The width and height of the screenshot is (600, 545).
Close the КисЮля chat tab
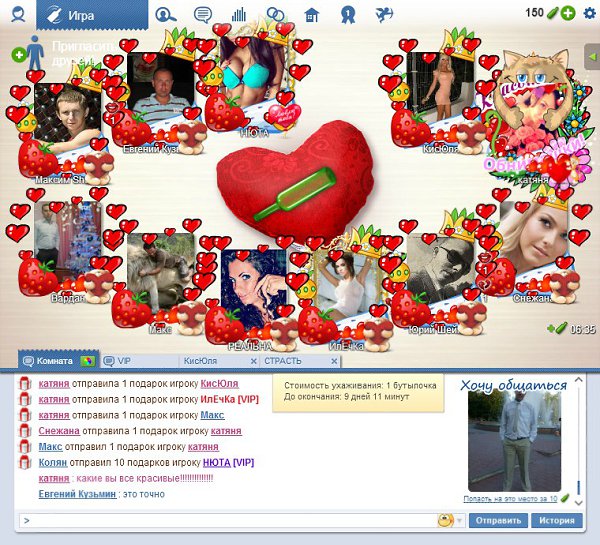pyautogui.click(x=253, y=360)
